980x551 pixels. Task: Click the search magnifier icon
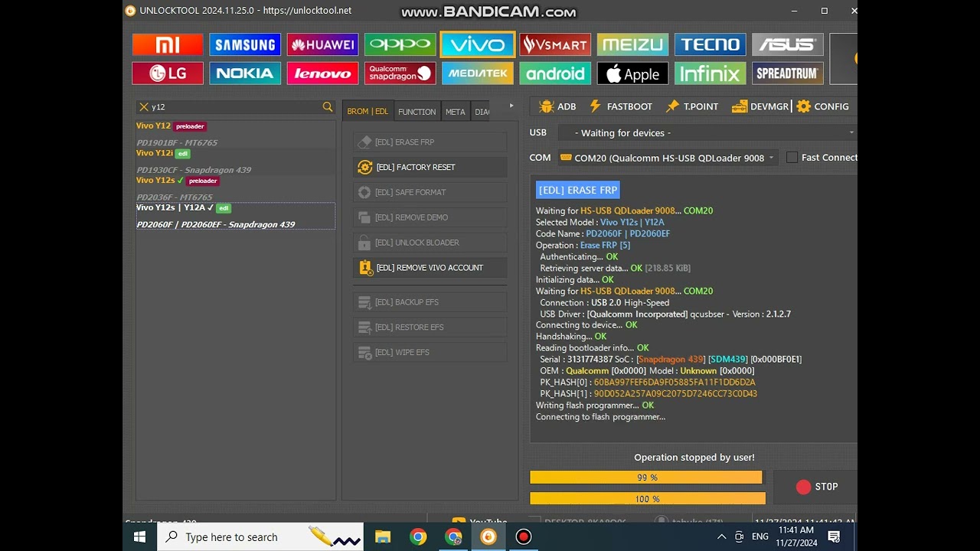tap(328, 107)
